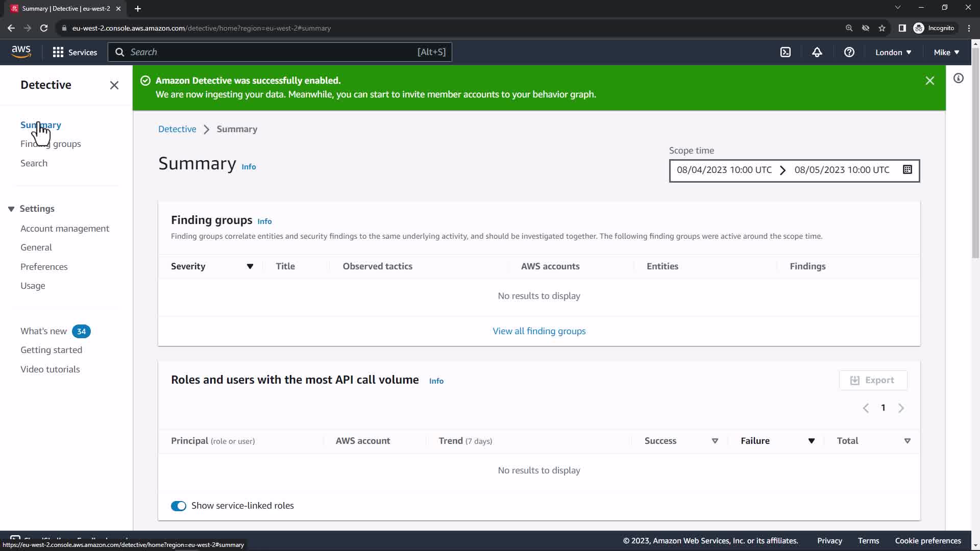The image size is (980, 551).
Task: Toggle Show service-linked roles switch
Action: pyautogui.click(x=179, y=506)
